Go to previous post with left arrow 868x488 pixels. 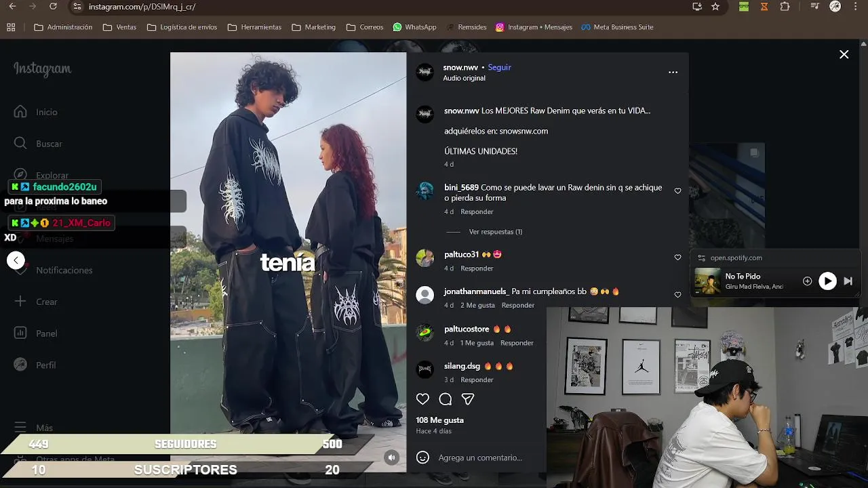point(16,260)
